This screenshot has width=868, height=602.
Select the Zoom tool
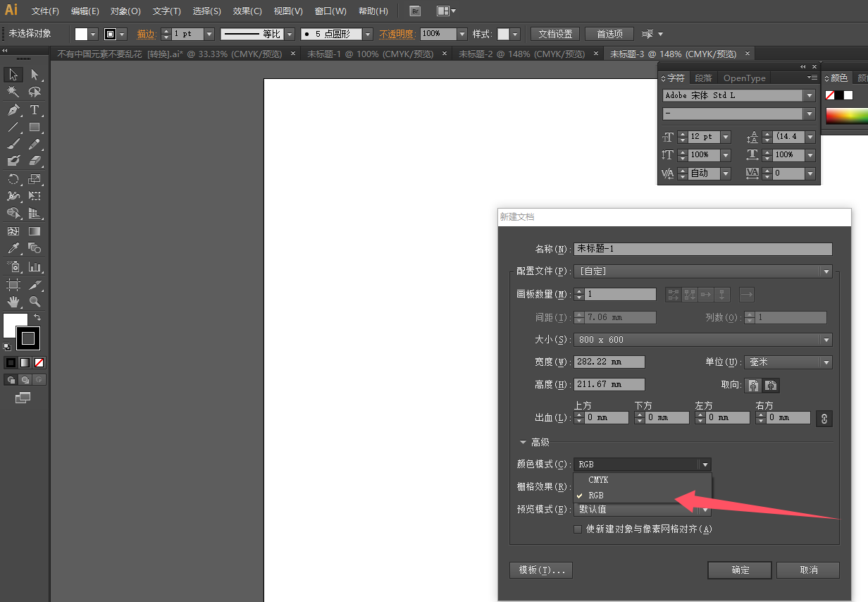[x=35, y=300]
